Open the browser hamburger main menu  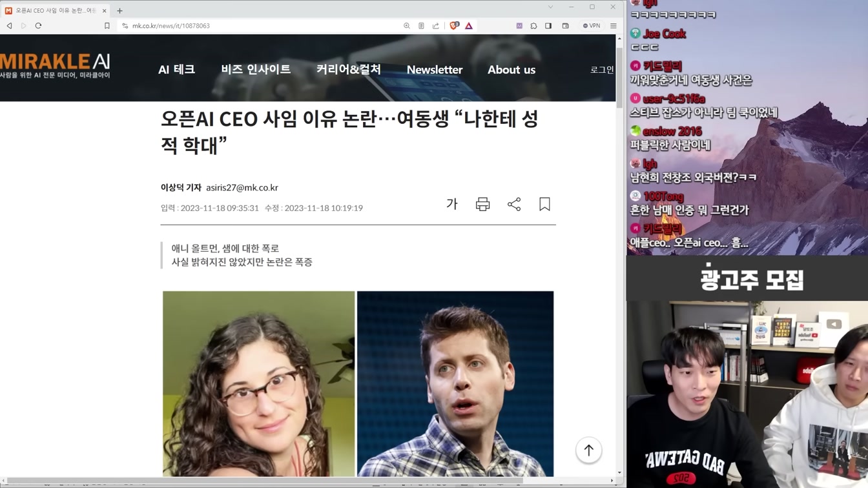(614, 26)
